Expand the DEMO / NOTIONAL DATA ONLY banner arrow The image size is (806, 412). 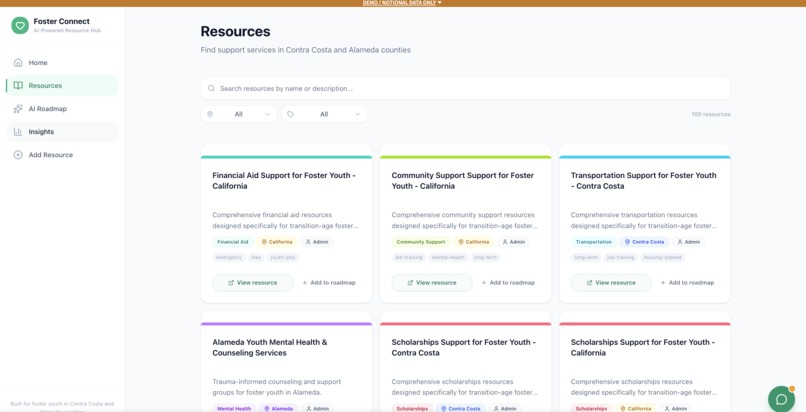tap(439, 3)
